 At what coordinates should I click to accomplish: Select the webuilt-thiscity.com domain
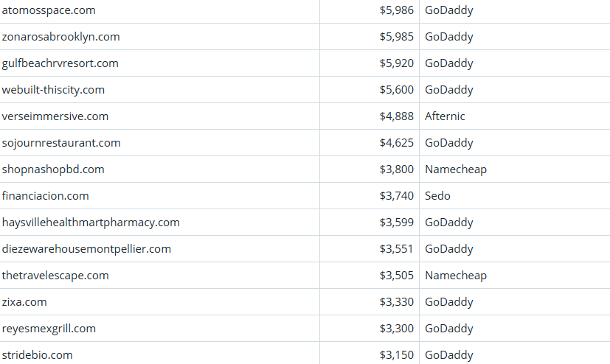54,90
